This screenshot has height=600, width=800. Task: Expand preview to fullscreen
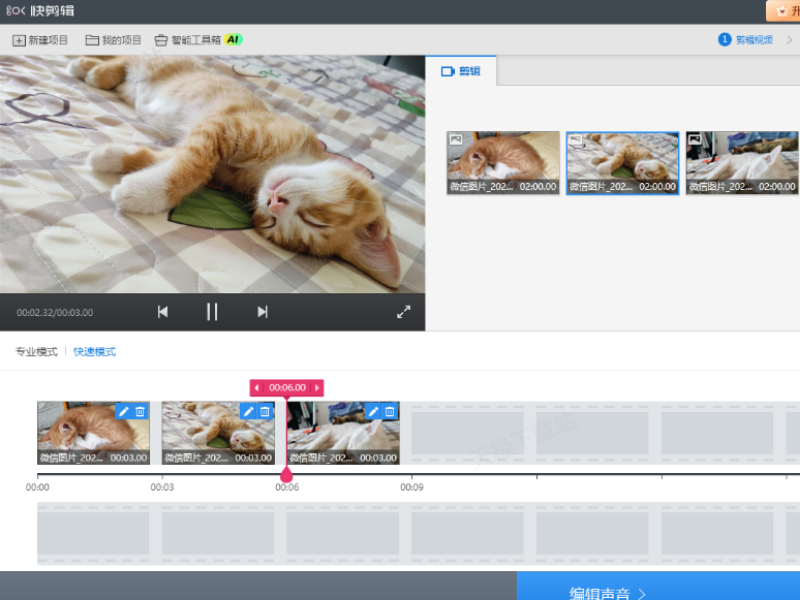404,312
